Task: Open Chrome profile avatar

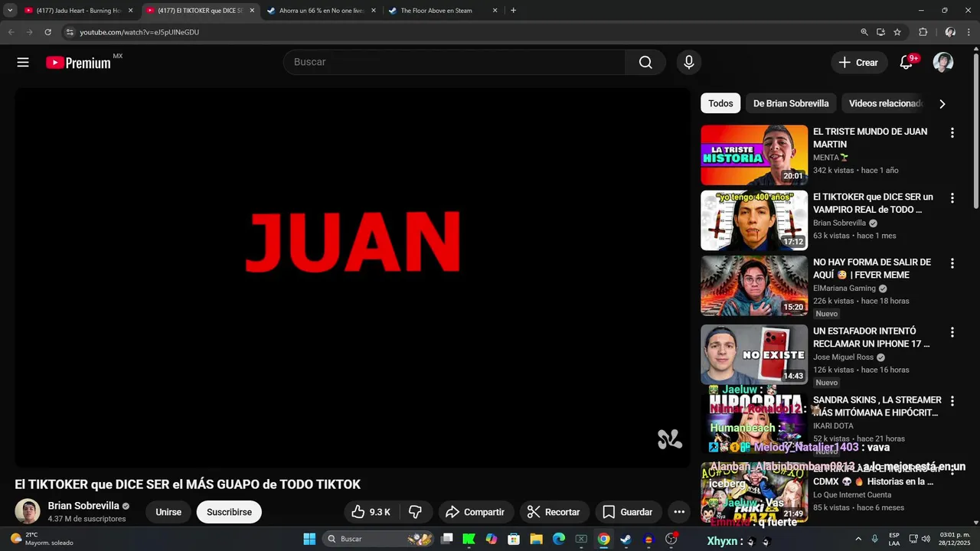Action: (x=950, y=32)
